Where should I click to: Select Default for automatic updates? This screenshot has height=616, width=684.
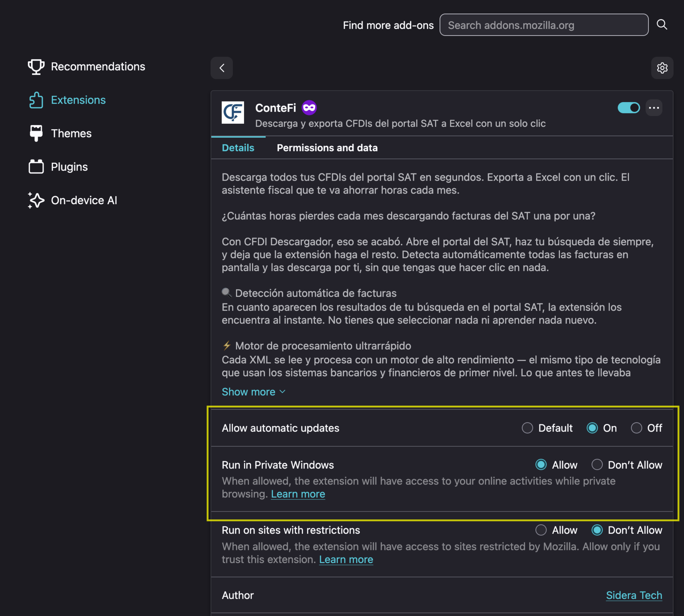click(x=527, y=428)
